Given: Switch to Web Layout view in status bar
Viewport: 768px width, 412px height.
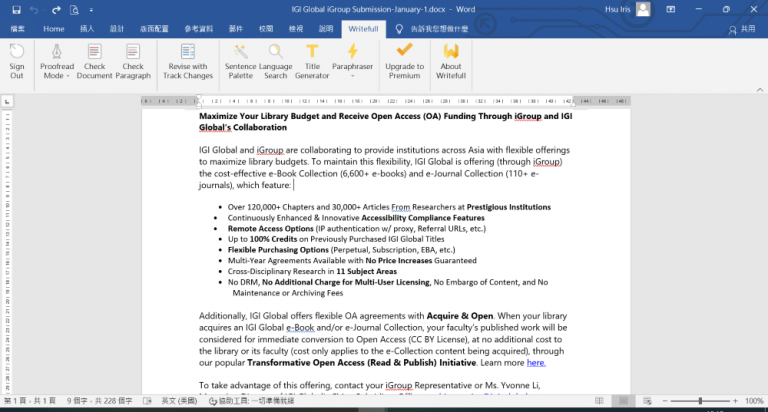Looking at the screenshot, I should pos(647,401).
